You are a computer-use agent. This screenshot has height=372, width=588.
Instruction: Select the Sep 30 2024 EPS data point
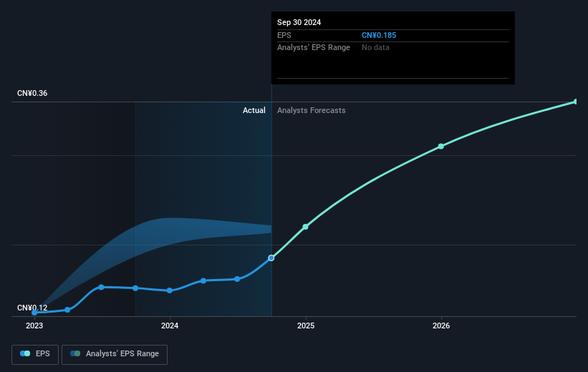coord(271,258)
